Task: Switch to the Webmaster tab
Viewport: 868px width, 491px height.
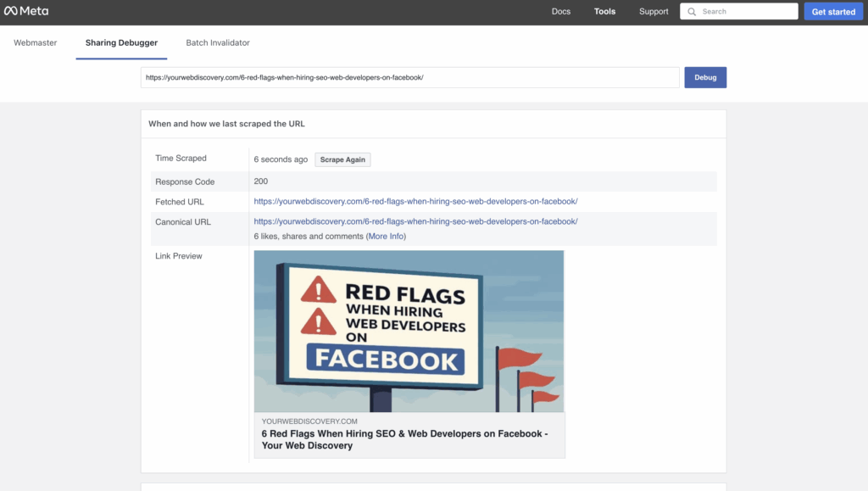Action: [36, 42]
